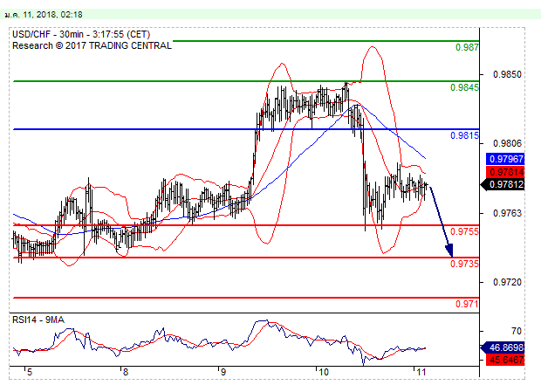
Task: Click date label 9 on the time axis
Action: tap(223, 372)
